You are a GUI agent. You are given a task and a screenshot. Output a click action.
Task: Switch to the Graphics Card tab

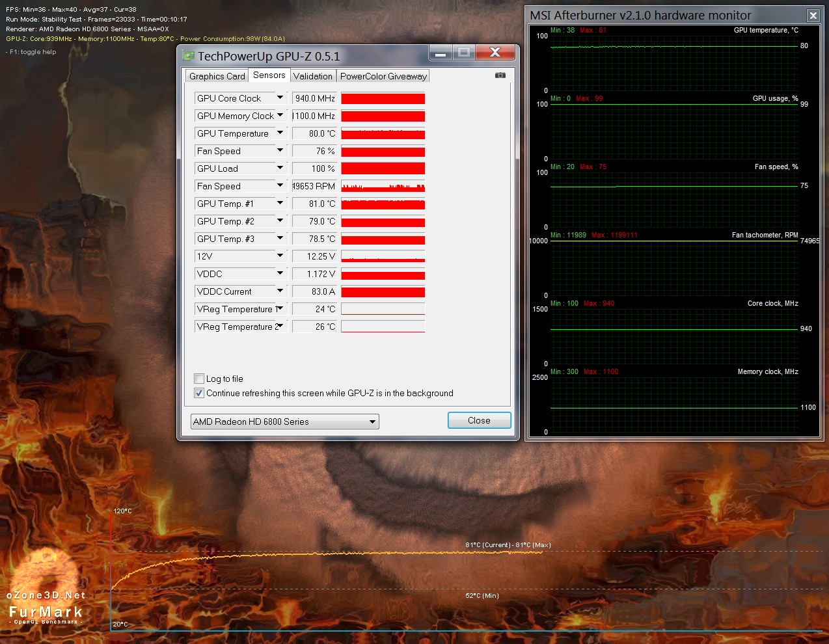(x=217, y=76)
